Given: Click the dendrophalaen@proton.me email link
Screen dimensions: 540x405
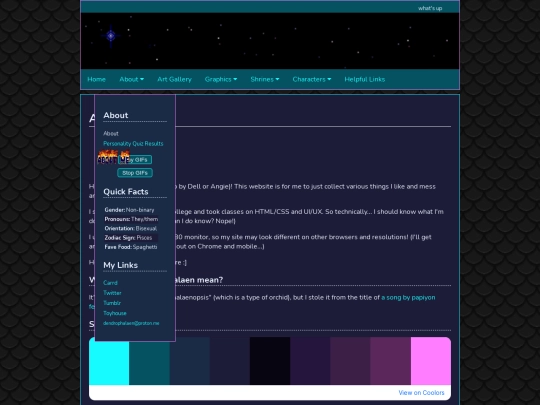Looking at the screenshot, I should coord(131,323).
